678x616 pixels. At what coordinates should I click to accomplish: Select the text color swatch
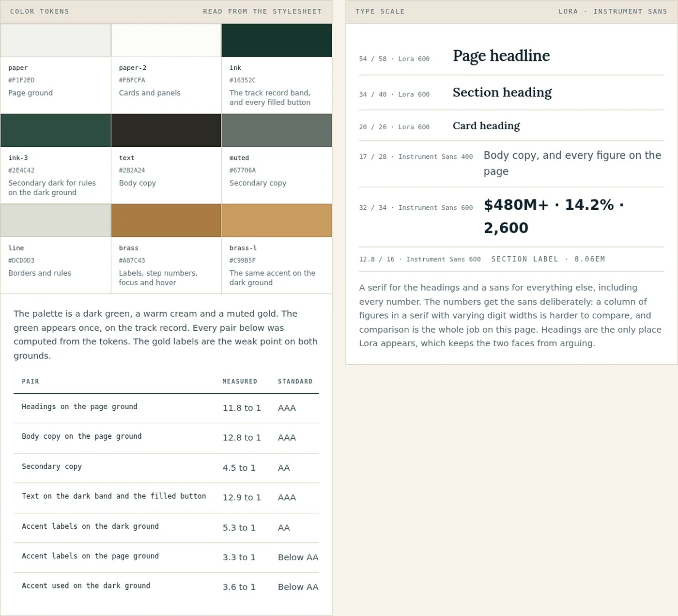166,130
